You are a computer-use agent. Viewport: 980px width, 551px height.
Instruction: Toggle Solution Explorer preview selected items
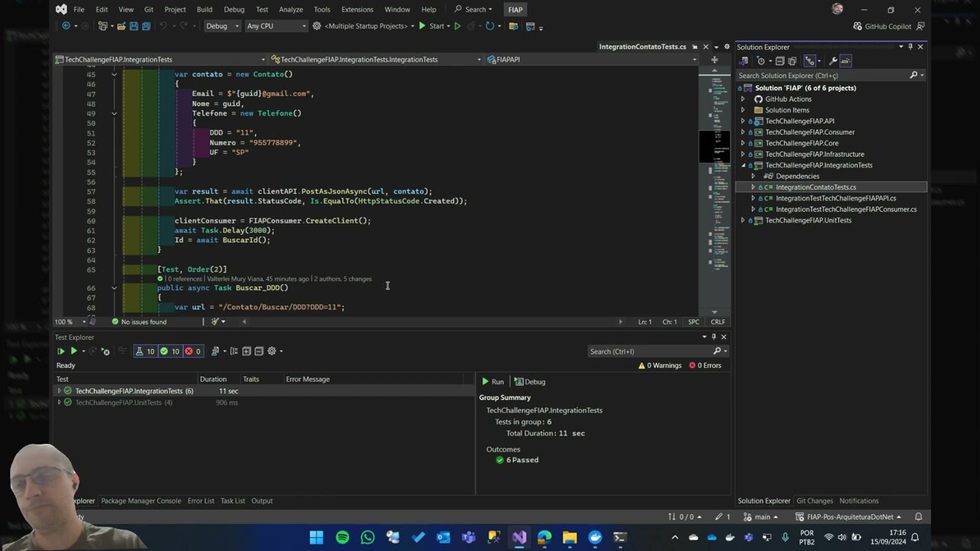845,61
